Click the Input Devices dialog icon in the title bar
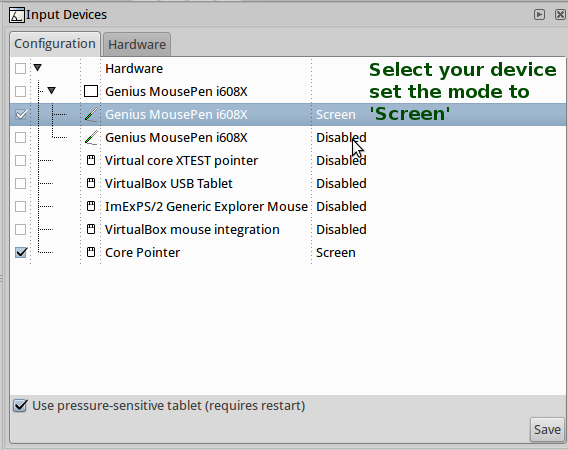Screen dimensions: 568x450 17,15
